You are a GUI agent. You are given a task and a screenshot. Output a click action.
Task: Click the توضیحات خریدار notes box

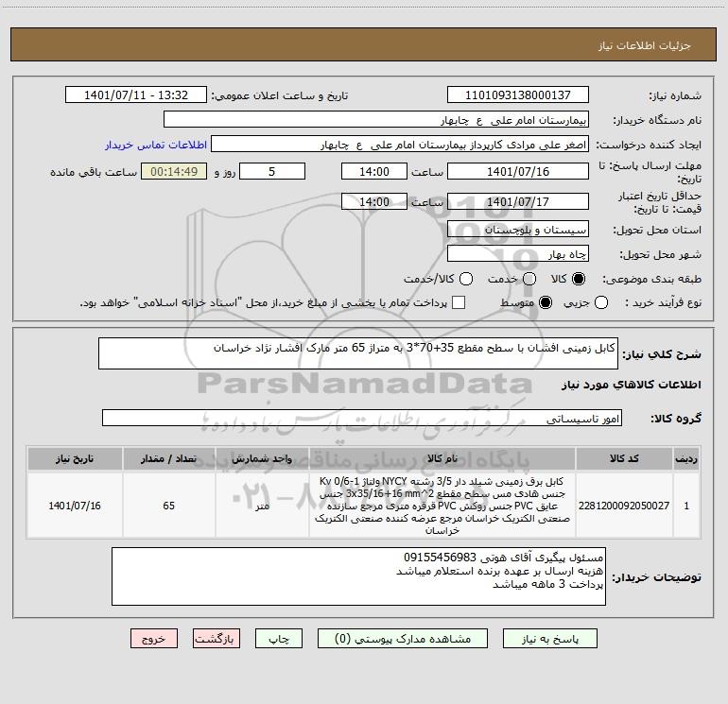(358, 576)
